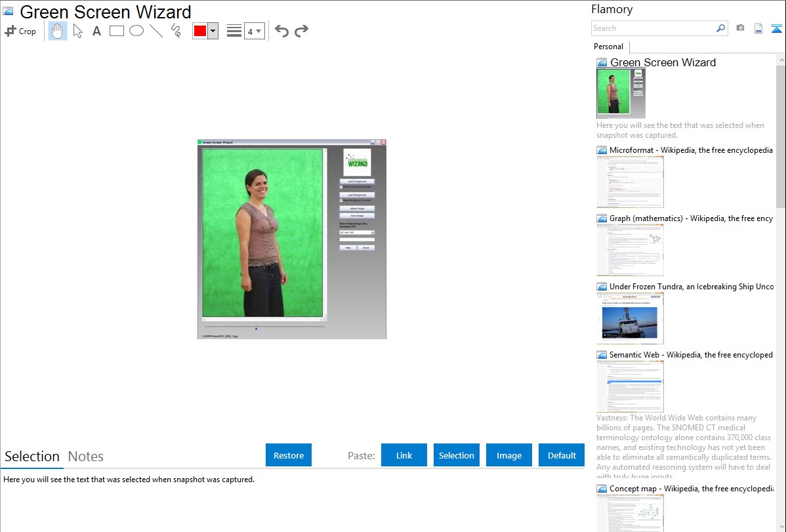Open Green Screen Wizard snapshot thumbnail in sidebar

(x=621, y=93)
